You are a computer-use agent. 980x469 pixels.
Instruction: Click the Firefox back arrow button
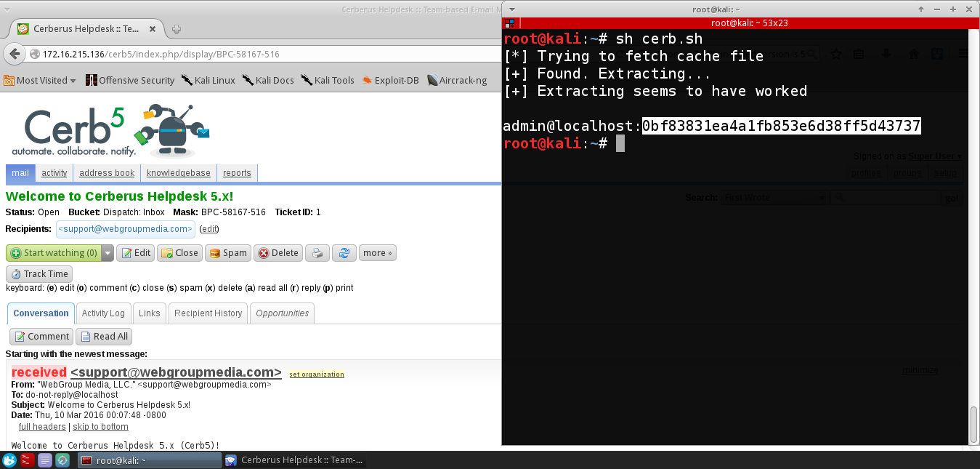coord(14,54)
